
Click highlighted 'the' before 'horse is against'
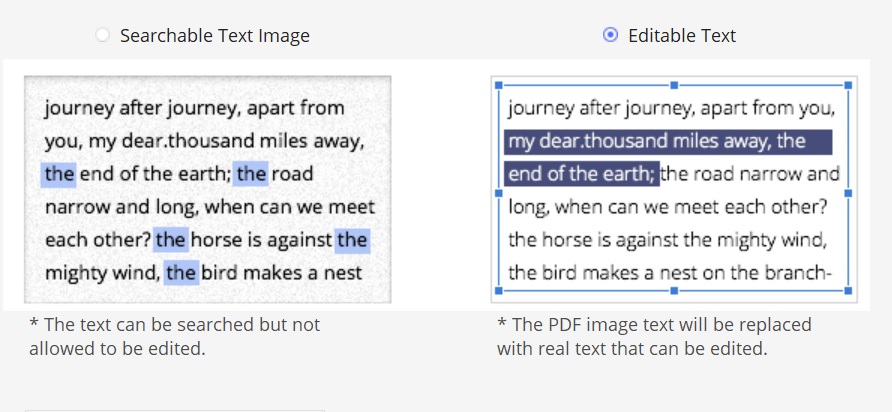[171, 240]
